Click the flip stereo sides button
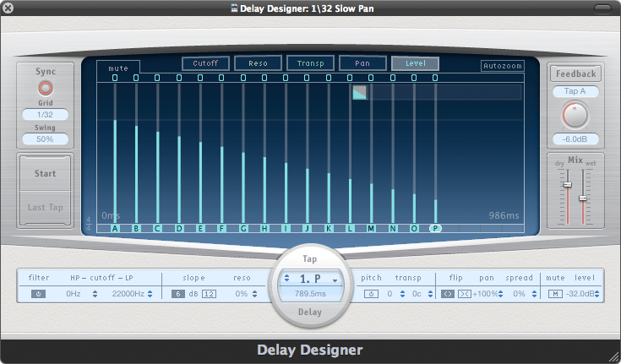The width and height of the screenshot is (621, 364). [x=448, y=294]
